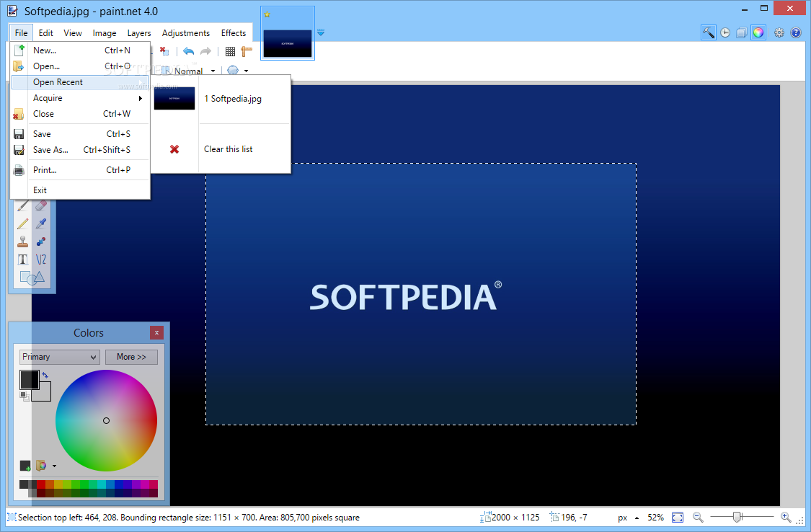Select the Pencil tool
Screen dimensions: 811x532
point(23,223)
